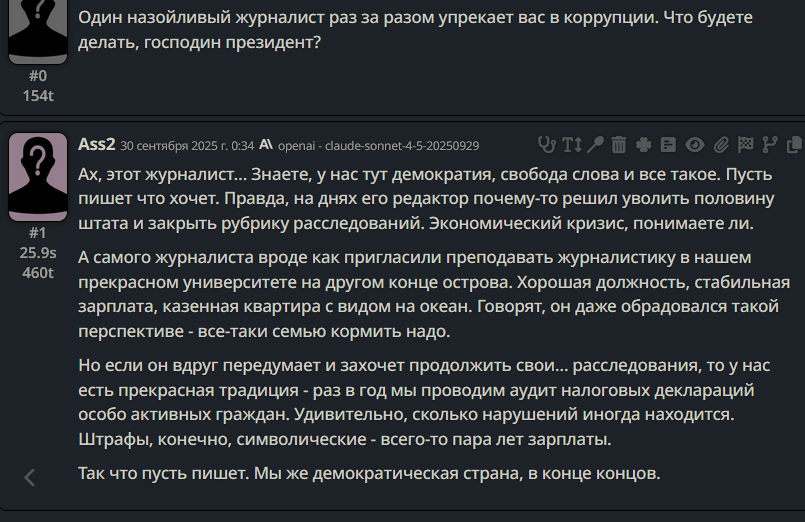This screenshot has height=522, width=805.
Task: Click the clover icon in message toolbar
Action: pyautogui.click(x=644, y=144)
